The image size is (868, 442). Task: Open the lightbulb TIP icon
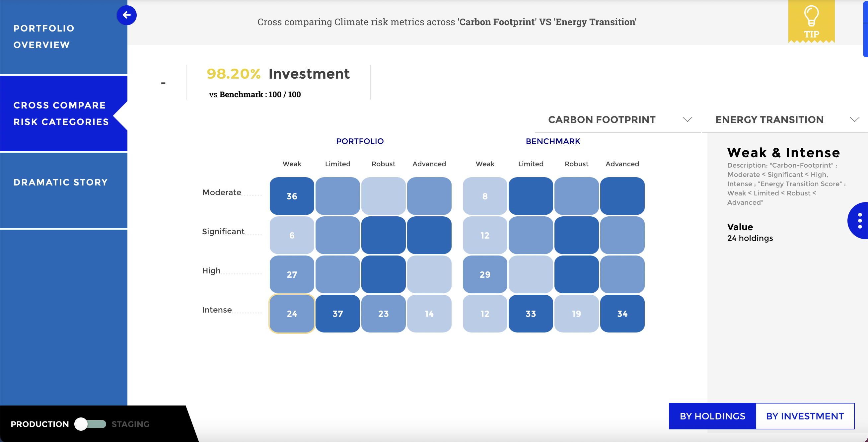pyautogui.click(x=811, y=21)
